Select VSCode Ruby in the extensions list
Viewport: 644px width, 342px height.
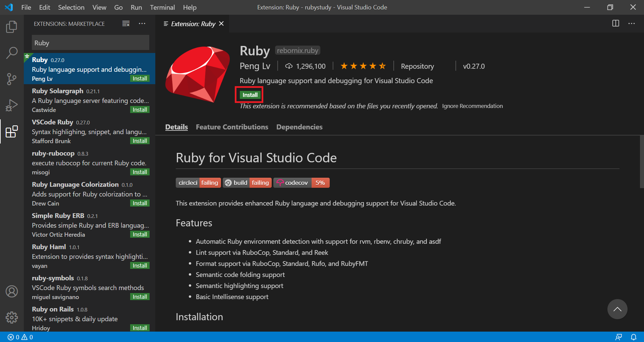(90, 131)
